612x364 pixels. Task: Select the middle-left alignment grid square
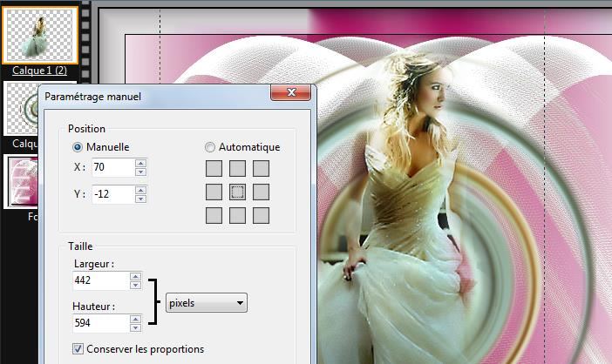click(214, 192)
